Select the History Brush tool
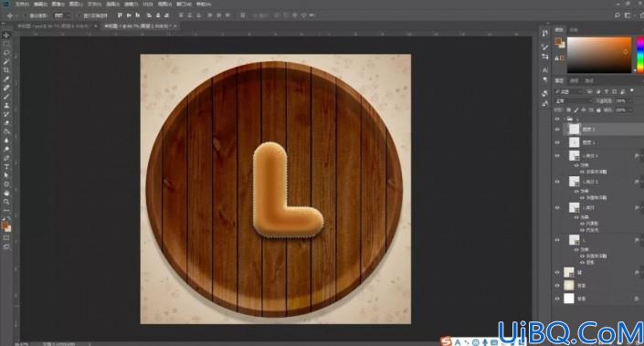The image size is (644, 346). (6, 114)
